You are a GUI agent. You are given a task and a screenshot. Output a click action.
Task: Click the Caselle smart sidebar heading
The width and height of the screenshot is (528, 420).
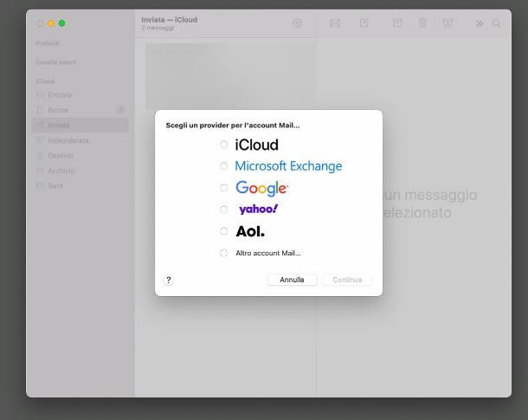56,62
